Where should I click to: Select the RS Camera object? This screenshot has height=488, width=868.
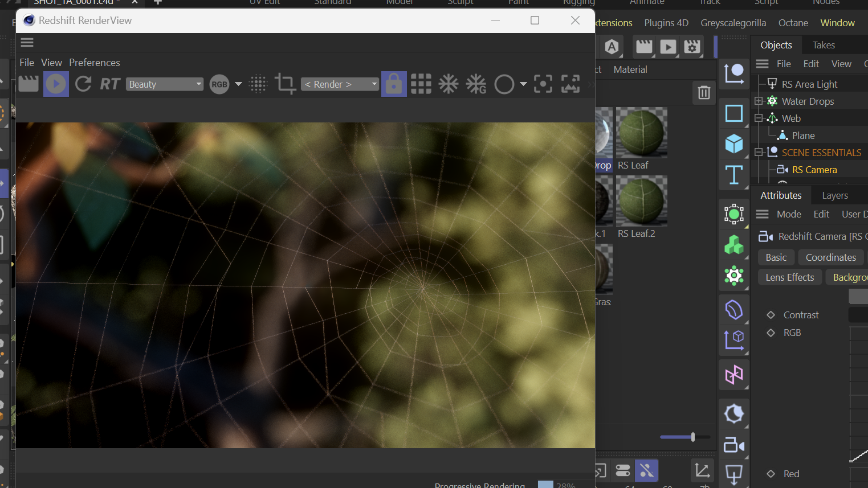pyautogui.click(x=814, y=170)
